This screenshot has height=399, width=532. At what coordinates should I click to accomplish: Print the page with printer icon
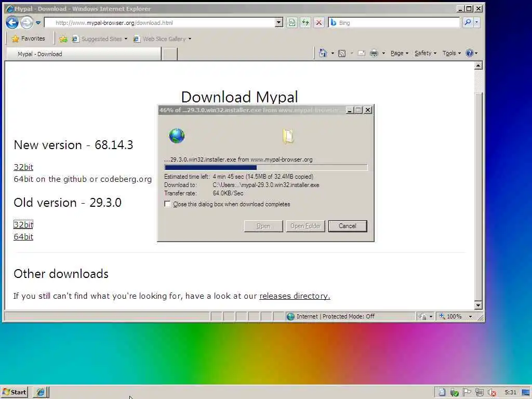click(374, 54)
